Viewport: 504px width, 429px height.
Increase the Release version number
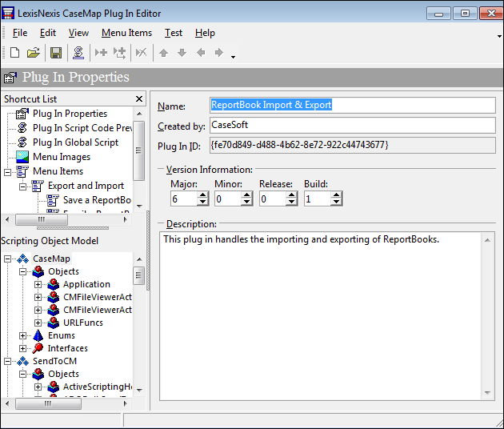tap(291, 194)
